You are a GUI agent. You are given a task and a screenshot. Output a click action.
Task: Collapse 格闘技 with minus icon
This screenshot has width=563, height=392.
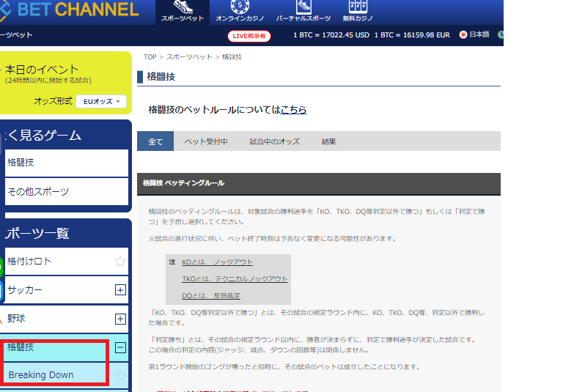(120, 347)
